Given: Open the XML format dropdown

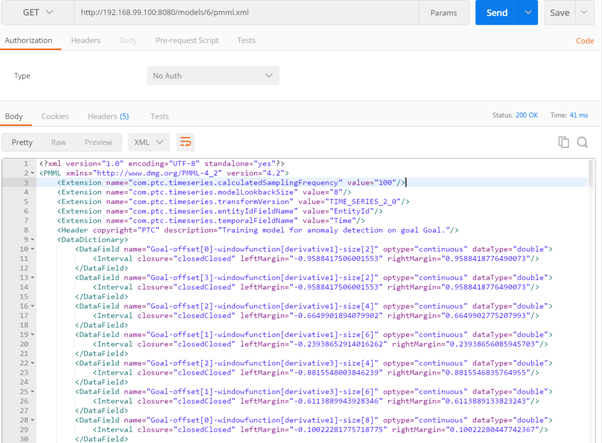Looking at the screenshot, I should [x=149, y=142].
